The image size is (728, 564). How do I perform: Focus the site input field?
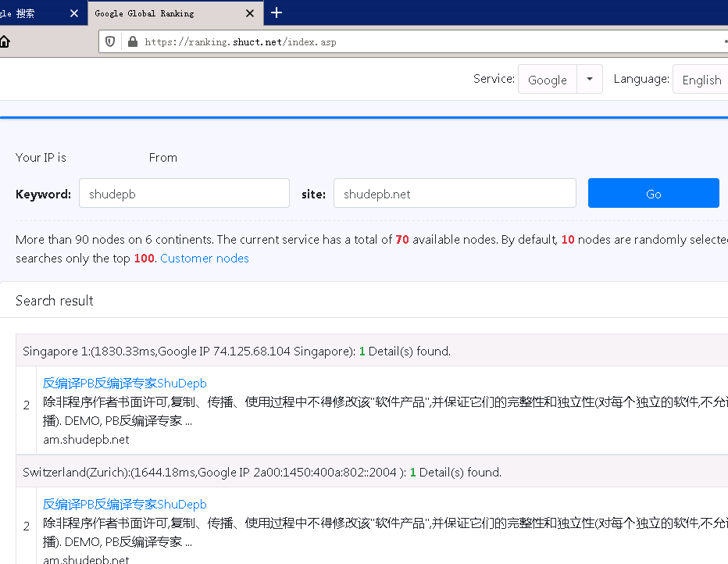click(455, 193)
